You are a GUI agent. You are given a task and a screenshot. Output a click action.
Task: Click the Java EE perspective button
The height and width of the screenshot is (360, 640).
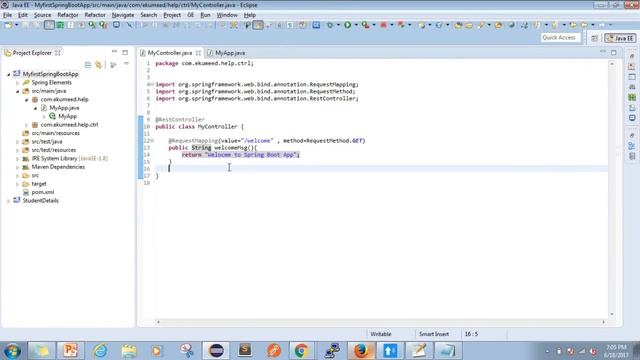tap(620, 38)
